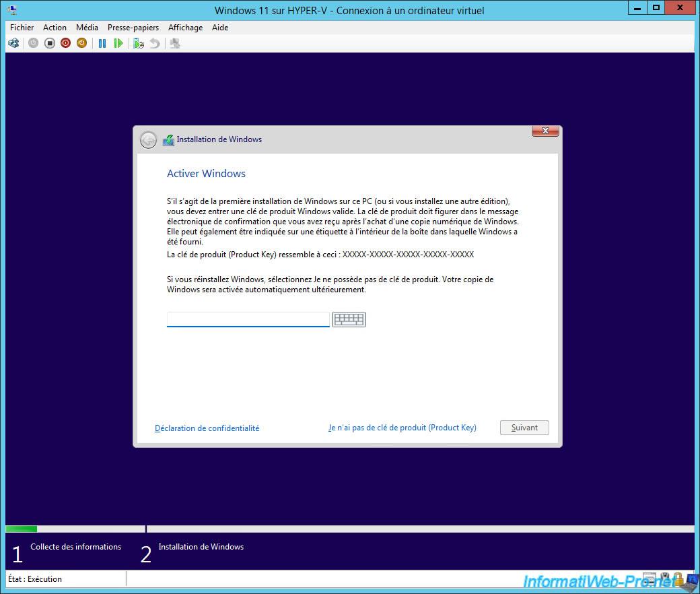Send Ctrl+Alt+Del using the toolbar icon
The image size is (700, 594).
[x=13, y=43]
